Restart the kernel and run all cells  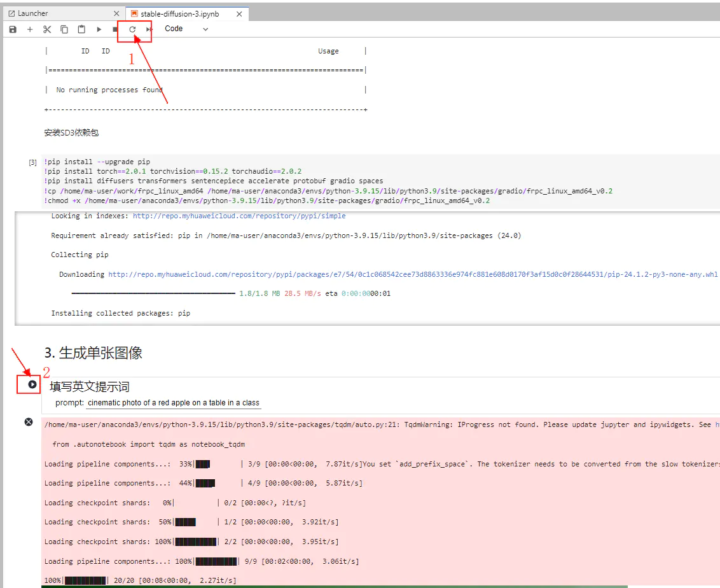tap(149, 29)
